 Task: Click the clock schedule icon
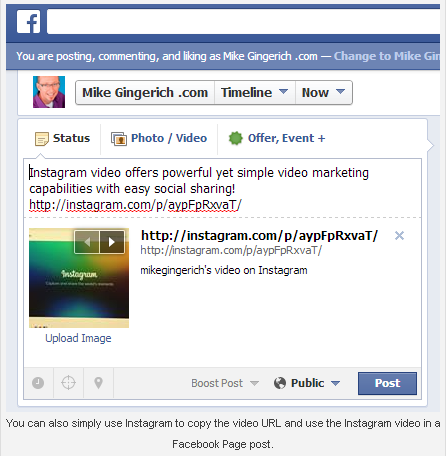pos(38,383)
